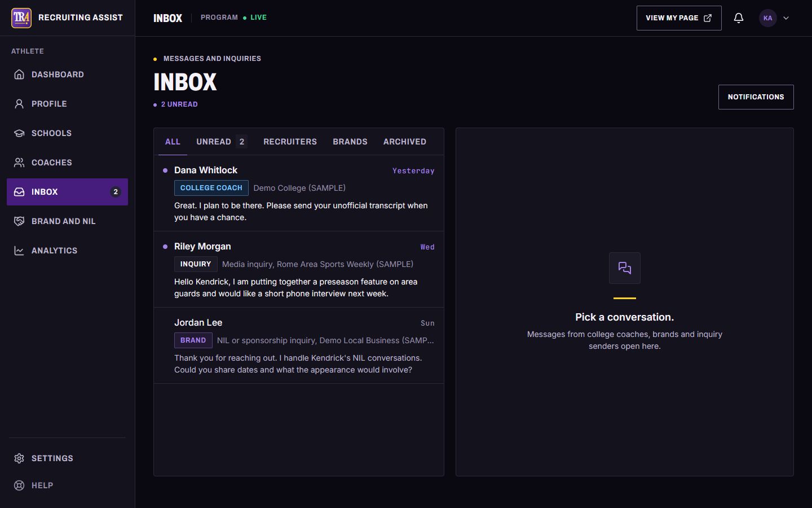812x508 pixels.
Task: Click the Inbox unread count badge in sidebar
Action: (x=116, y=192)
